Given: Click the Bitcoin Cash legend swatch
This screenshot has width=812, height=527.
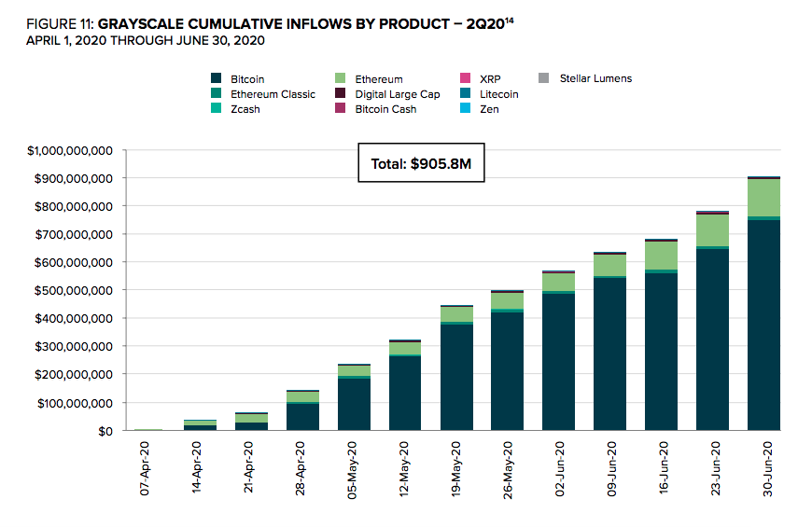Looking at the screenshot, I should pyautogui.click(x=341, y=108).
